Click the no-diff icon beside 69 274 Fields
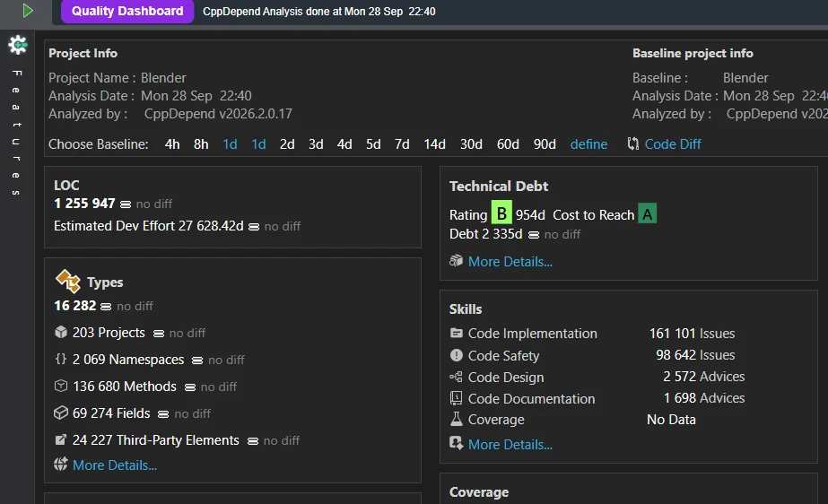This screenshot has height=504, width=828. click(163, 414)
